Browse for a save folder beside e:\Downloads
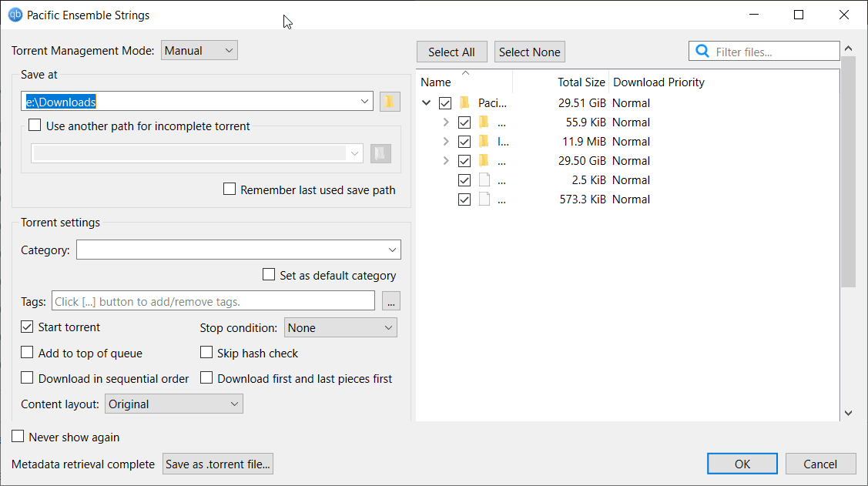The image size is (868, 486). [x=390, y=102]
